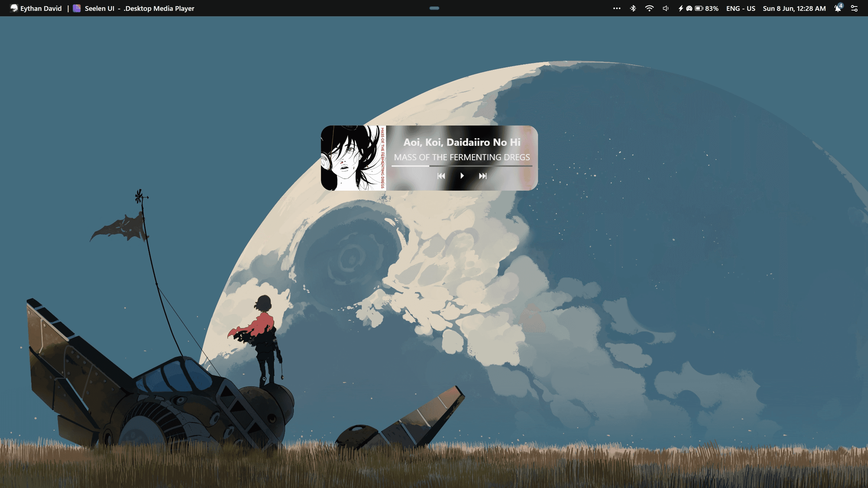
Task: Click the Eythan David username text
Action: pyautogui.click(x=41, y=8)
